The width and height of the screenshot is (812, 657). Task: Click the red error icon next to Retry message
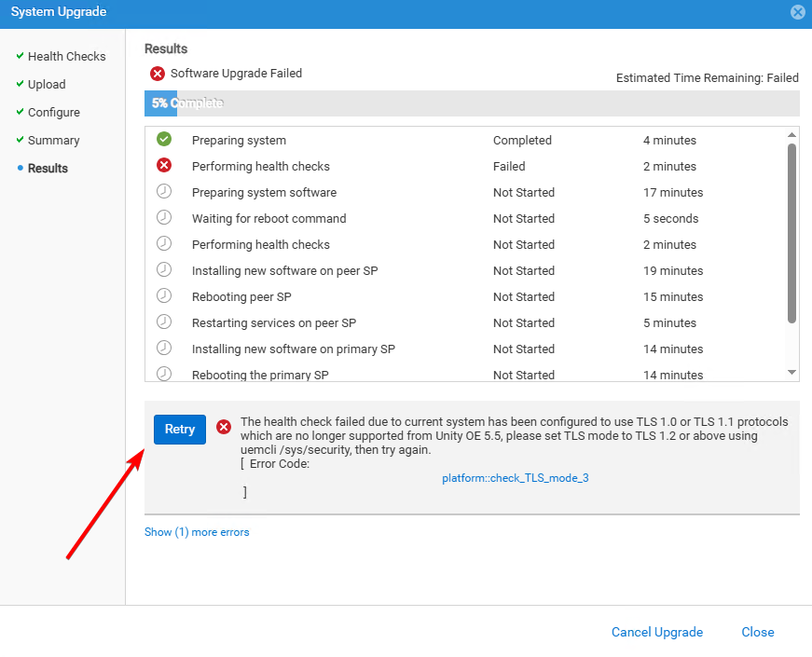[x=224, y=427]
